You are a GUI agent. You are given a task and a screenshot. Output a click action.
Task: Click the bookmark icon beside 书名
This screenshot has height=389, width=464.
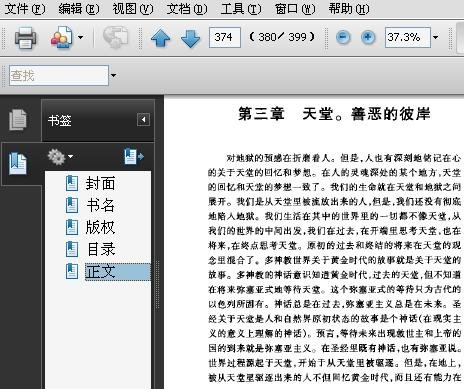tap(72, 205)
